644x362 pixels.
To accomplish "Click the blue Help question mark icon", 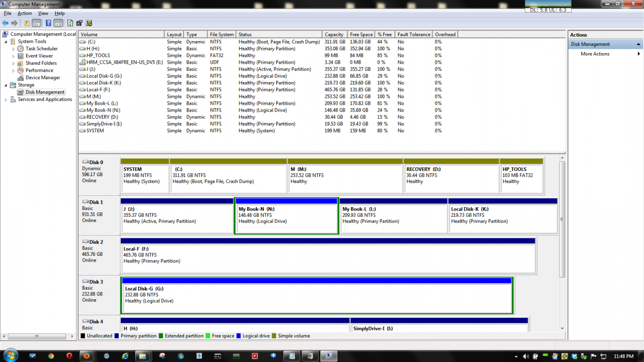I will coord(48,23).
